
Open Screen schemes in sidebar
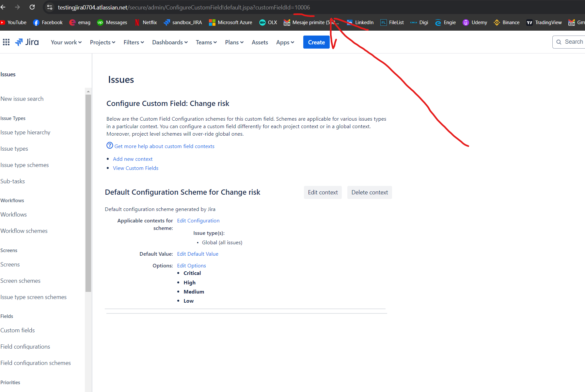pos(20,281)
